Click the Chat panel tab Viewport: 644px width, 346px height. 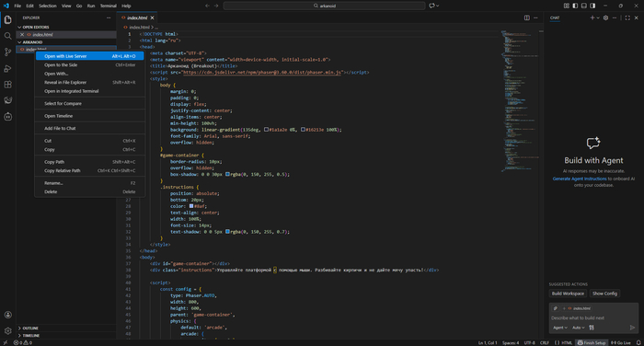[555, 17]
